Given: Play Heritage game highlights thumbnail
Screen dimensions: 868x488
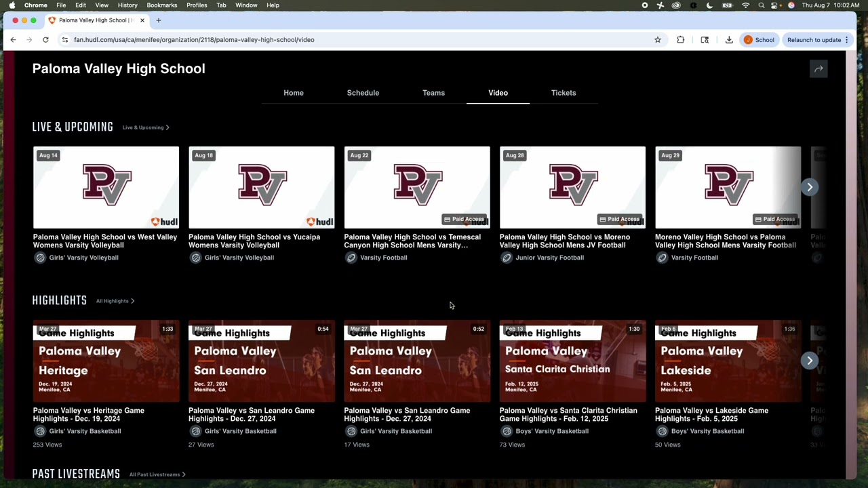Looking at the screenshot, I should tap(106, 361).
